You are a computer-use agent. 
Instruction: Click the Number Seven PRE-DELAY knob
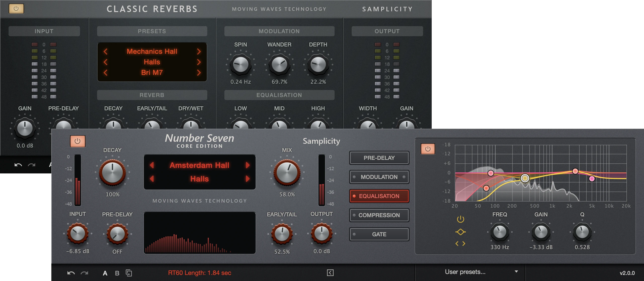click(x=117, y=234)
